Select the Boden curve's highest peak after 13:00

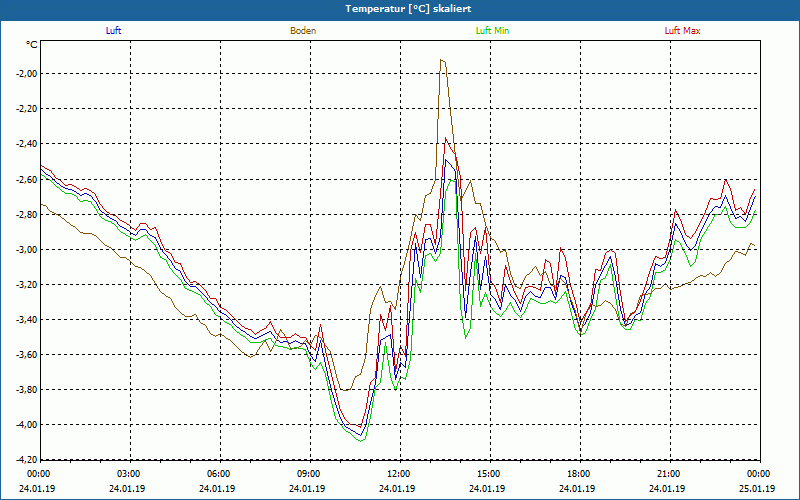pyautogui.click(x=442, y=60)
